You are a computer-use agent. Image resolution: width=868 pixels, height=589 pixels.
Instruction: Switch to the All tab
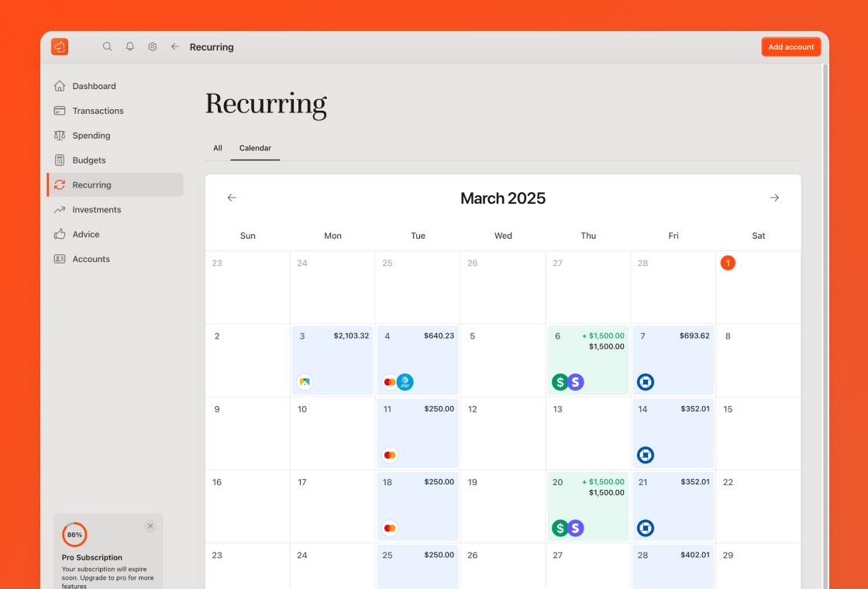pos(218,148)
